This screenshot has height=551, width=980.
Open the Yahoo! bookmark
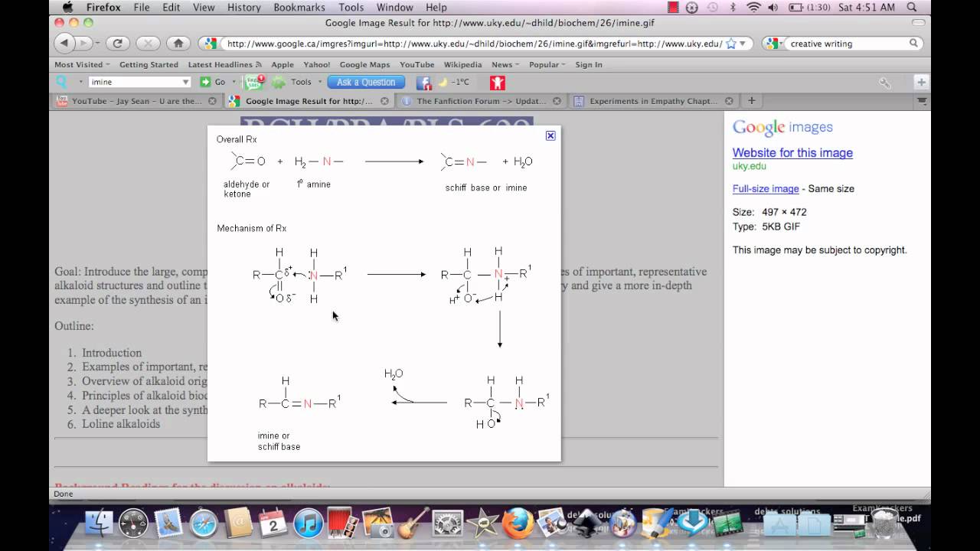(x=317, y=64)
